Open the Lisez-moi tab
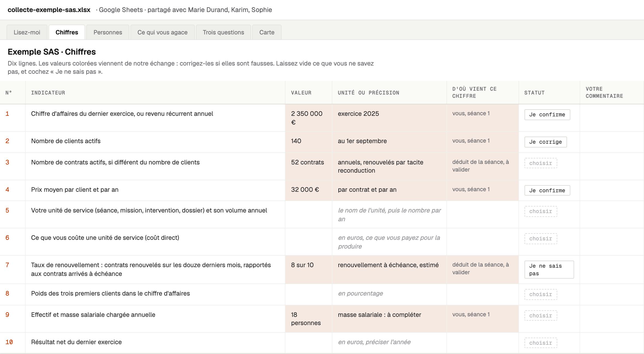 pos(27,32)
